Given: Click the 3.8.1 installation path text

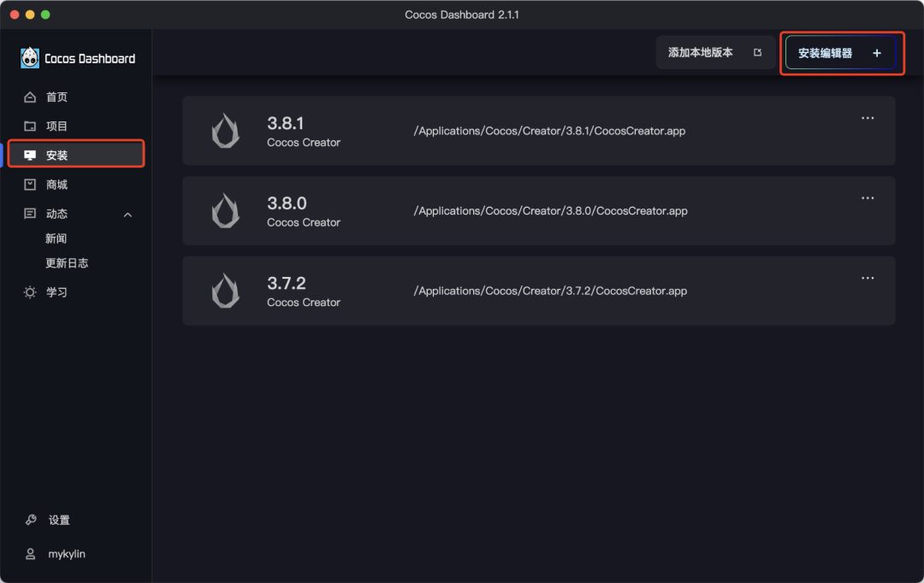Looking at the screenshot, I should coord(549,131).
